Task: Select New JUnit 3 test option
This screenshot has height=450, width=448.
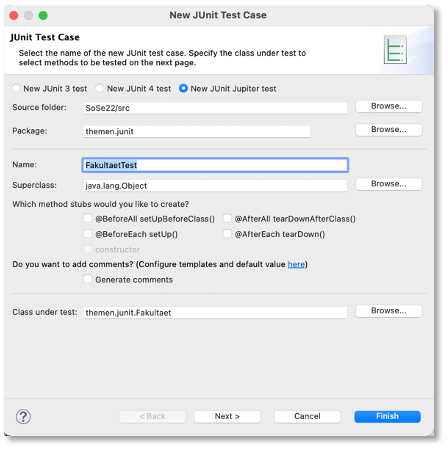Action: 16,88
